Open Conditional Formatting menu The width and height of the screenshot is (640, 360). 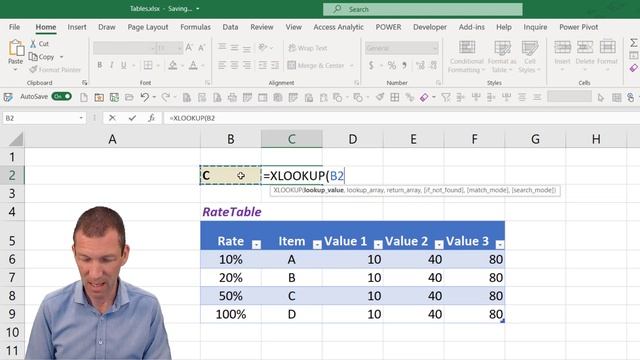(x=467, y=56)
